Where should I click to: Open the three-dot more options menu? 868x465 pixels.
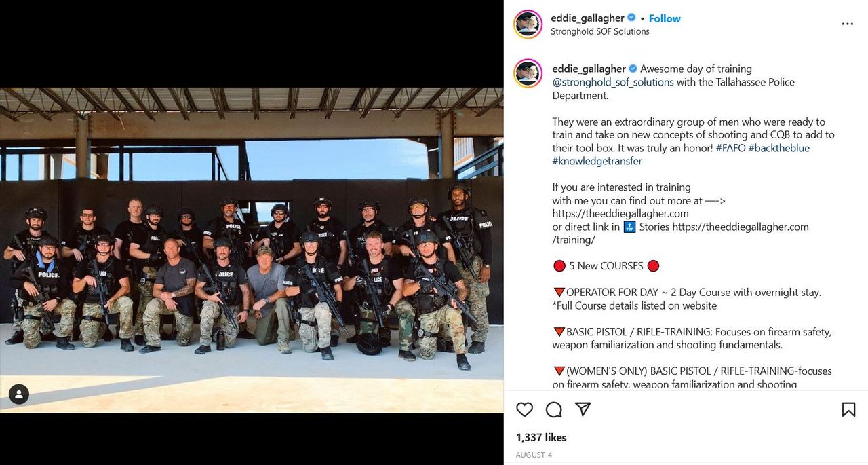click(848, 24)
